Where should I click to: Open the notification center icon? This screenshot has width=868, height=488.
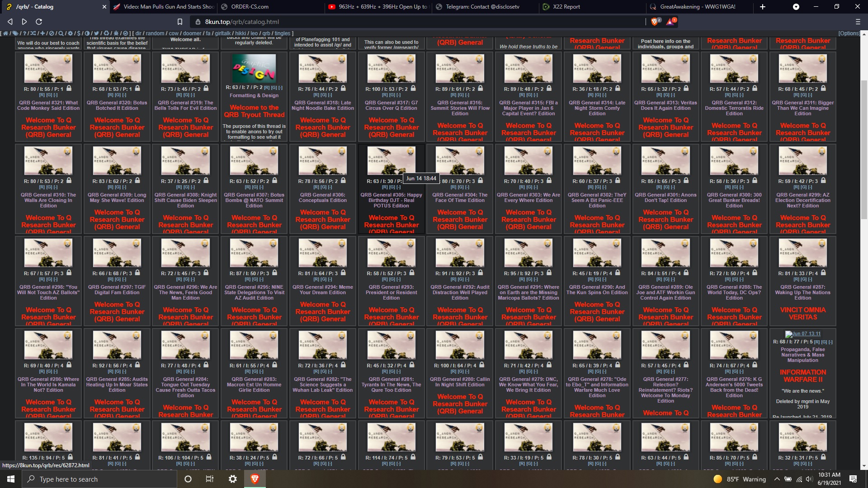[853, 479]
